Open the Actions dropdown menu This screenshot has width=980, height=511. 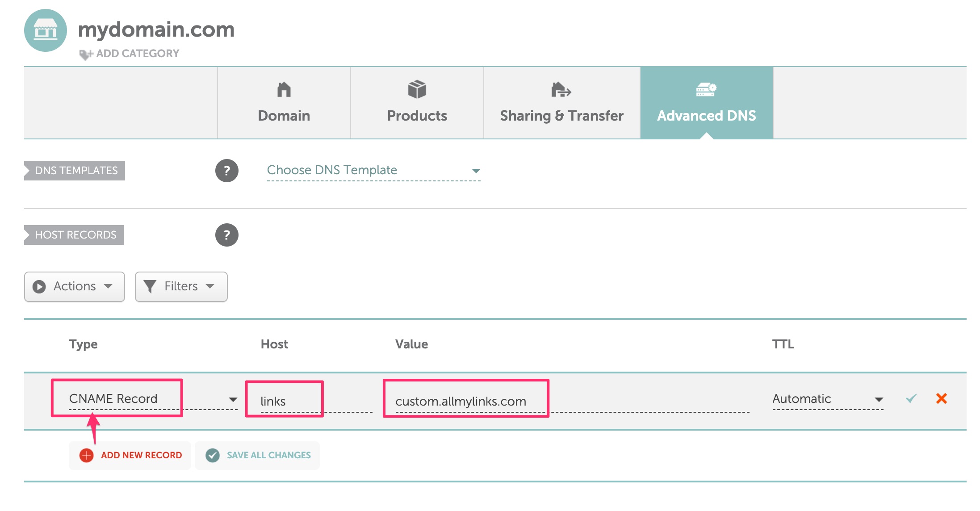coord(75,287)
